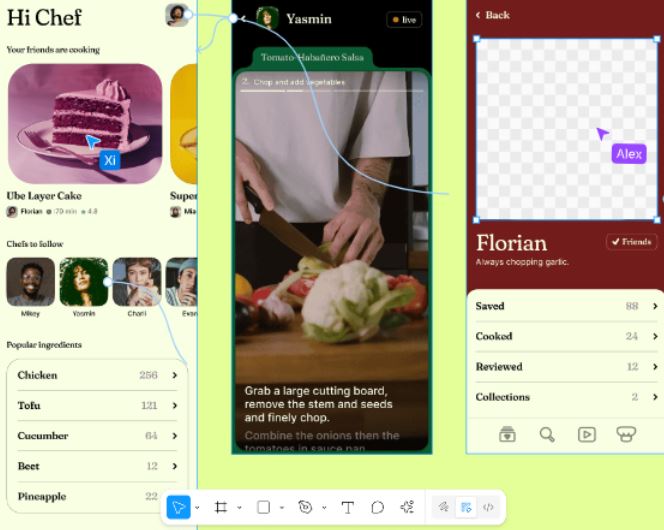The image size is (664, 530).
Task: Click the Cooked row label
Action: point(494,336)
